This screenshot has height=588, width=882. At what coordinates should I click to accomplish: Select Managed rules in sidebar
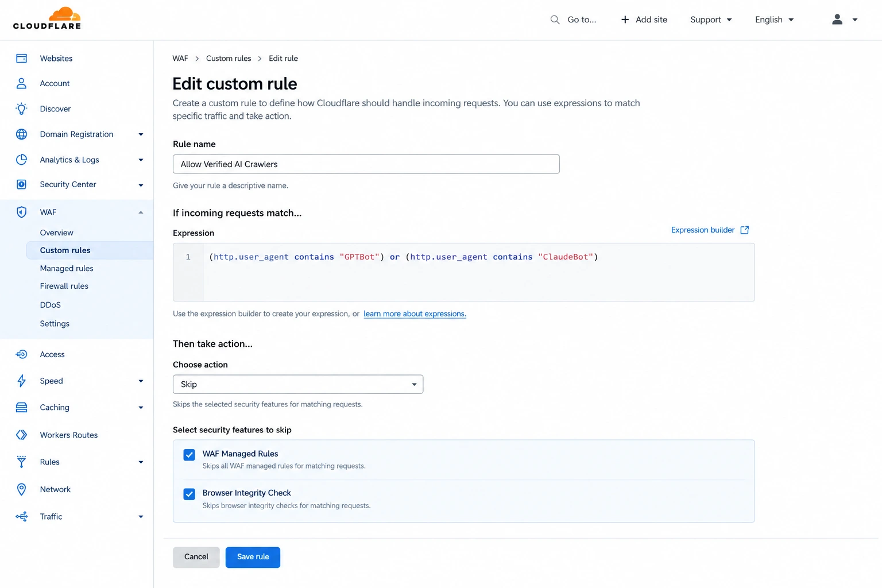click(67, 268)
